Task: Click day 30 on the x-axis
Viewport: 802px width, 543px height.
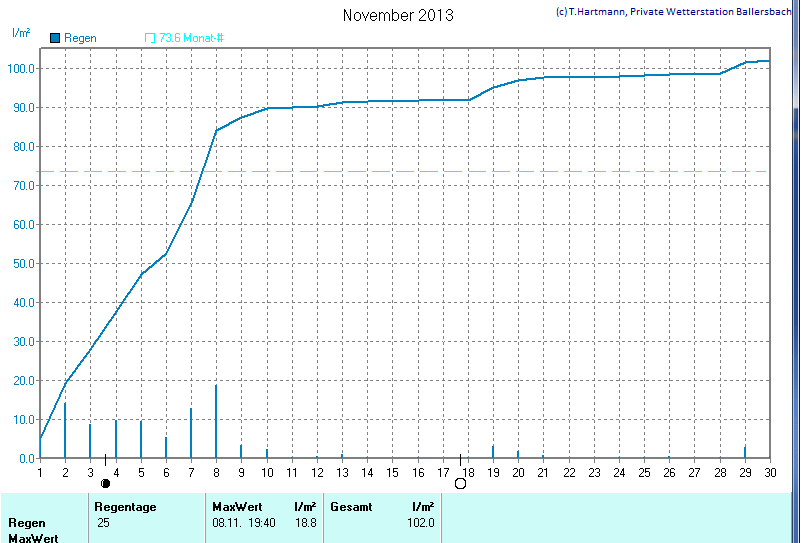Action: click(770, 473)
